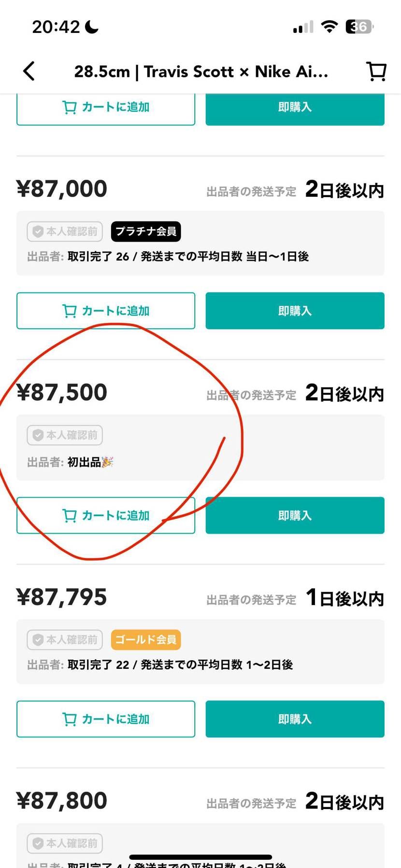Select the プラチナ会員 badge under ¥87,000
Viewport: 401px width, 868px height.
145,231
